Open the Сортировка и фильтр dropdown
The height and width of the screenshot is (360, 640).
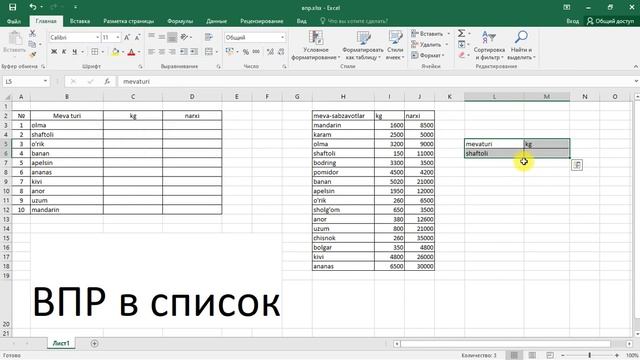coord(489,45)
